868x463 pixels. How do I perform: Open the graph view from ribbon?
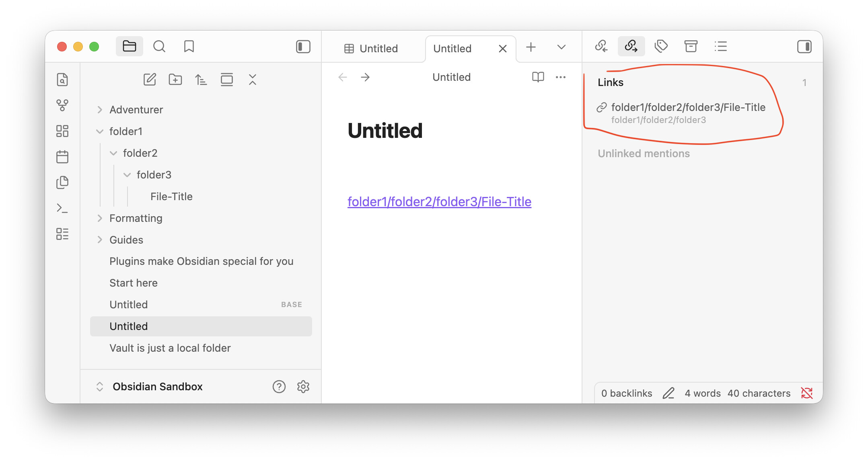62,105
